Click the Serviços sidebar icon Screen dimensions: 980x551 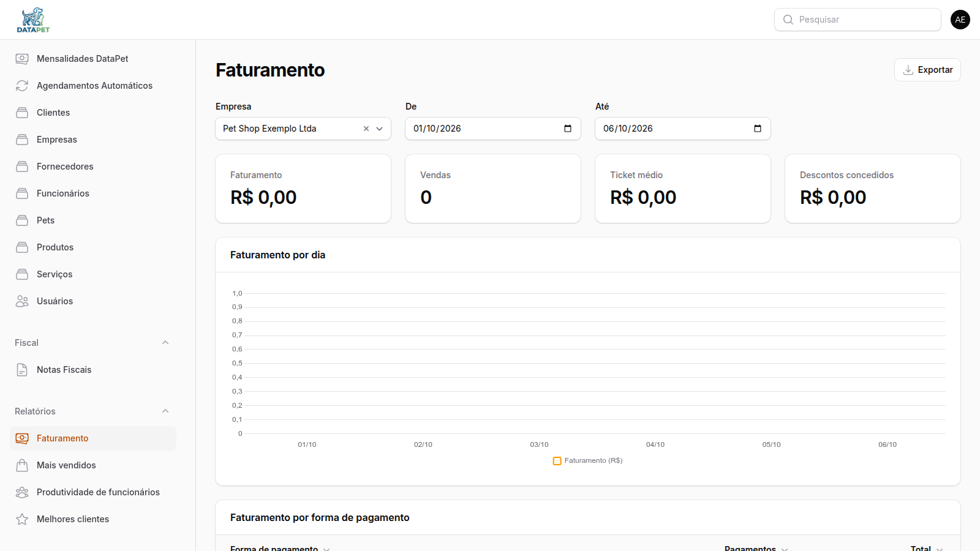coord(22,274)
